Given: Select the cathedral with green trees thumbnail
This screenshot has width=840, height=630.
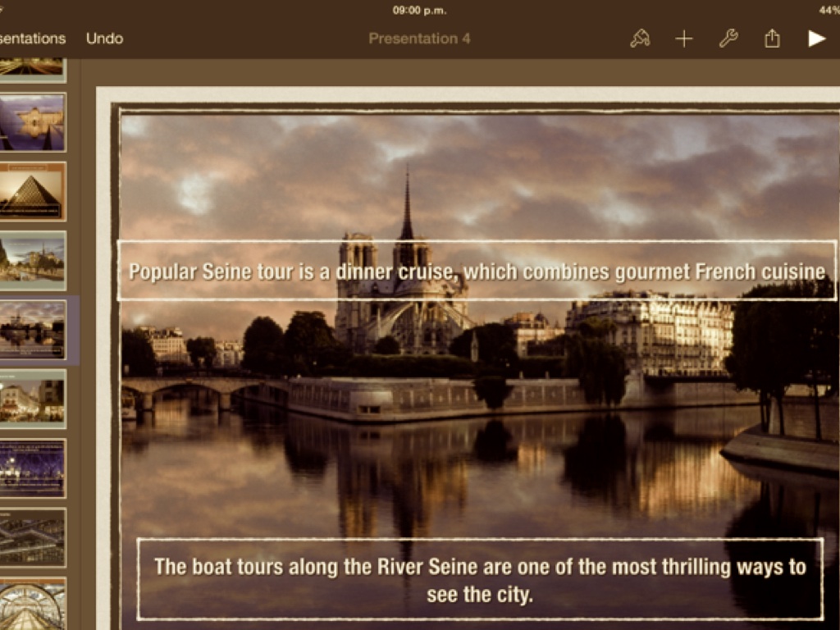Looking at the screenshot, I should (33, 260).
